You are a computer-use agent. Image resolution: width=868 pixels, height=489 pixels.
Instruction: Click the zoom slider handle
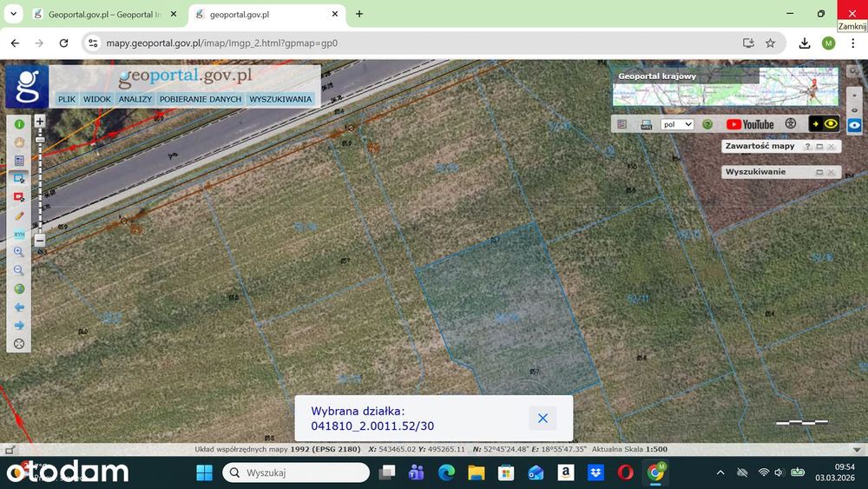[x=40, y=140]
